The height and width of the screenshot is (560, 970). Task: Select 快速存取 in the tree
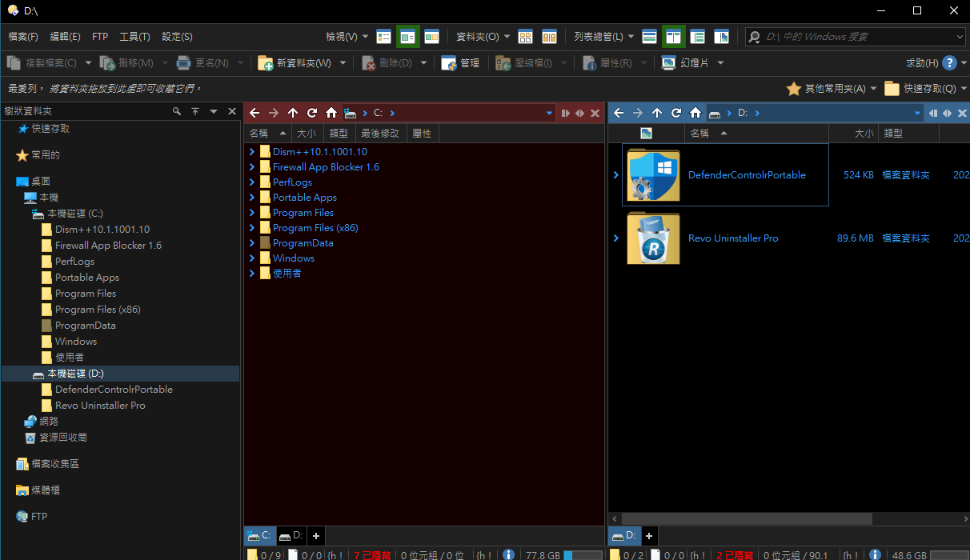(x=50, y=129)
